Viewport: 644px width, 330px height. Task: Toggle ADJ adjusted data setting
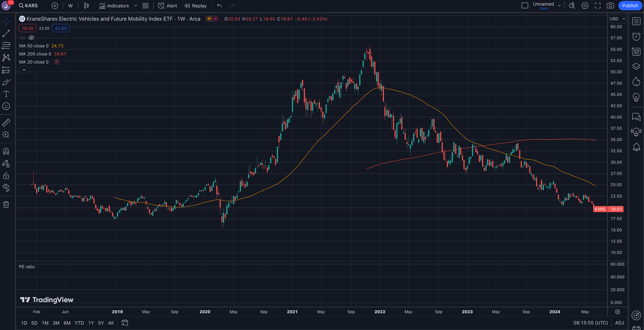click(x=619, y=323)
